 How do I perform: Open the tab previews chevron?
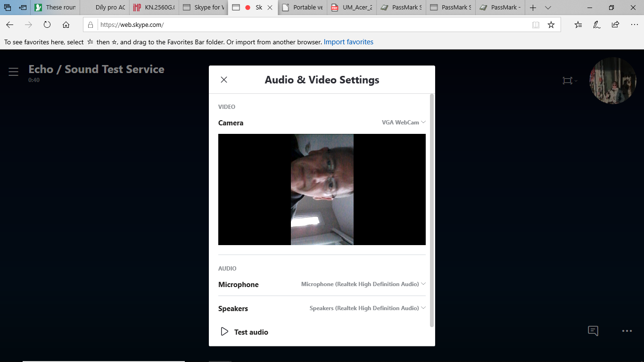(548, 8)
